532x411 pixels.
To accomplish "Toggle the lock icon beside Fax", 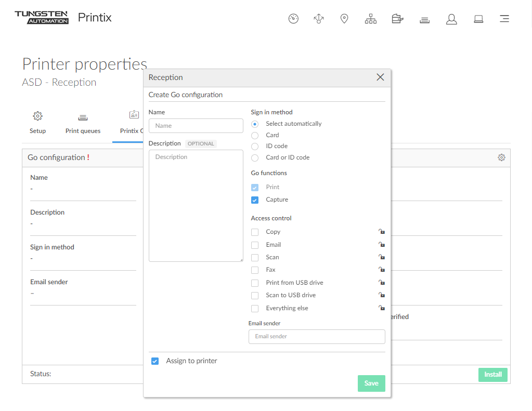I will coord(382,270).
